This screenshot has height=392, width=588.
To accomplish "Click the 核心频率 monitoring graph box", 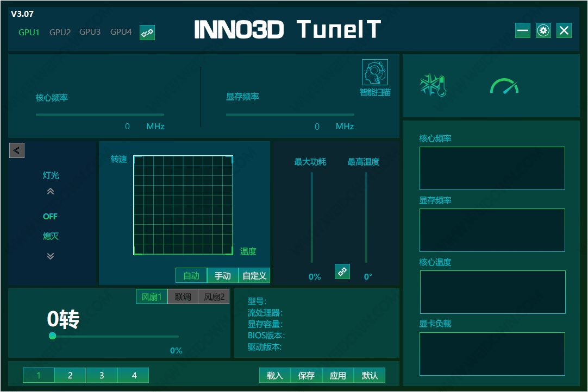I will 492,168.
